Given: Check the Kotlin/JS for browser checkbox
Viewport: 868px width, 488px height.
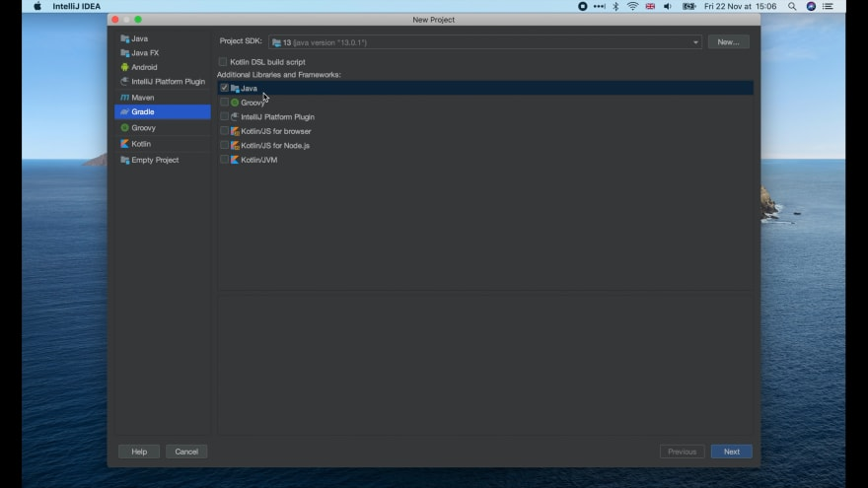Looking at the screenshot, I should 224,131.
